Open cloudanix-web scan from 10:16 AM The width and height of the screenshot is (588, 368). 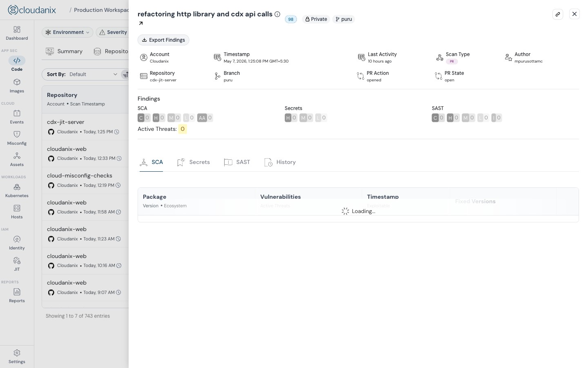85,261
